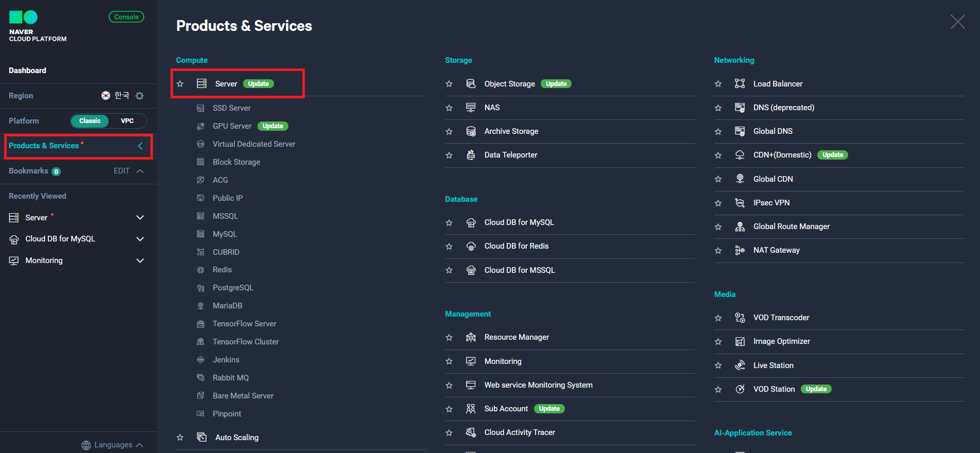Click the Sub Account icon
Viewport: 980px width, 453px height.
click(471, 409)
